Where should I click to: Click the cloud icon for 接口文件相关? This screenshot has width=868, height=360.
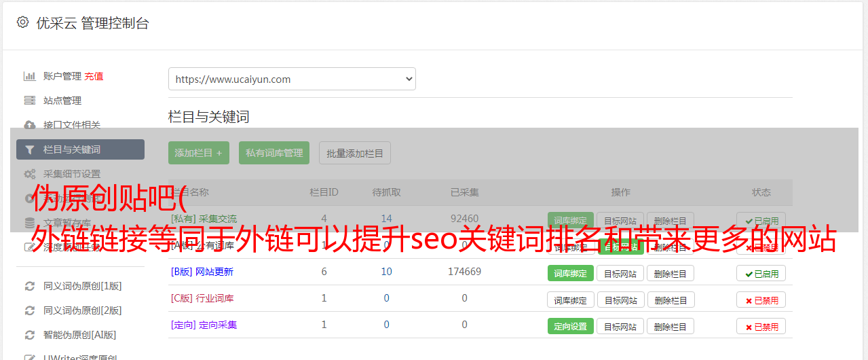point(30,125)
